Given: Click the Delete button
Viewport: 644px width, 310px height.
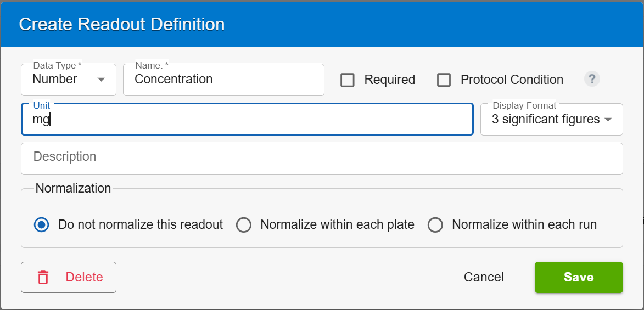Looking at the screenshot, I should (69, 277).
